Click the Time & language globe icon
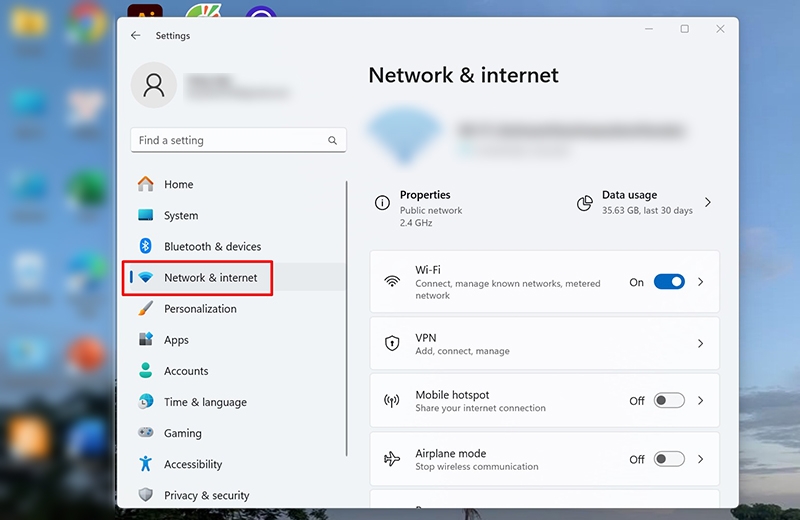This screenshot has height=520, width=800. click(145, 402)
